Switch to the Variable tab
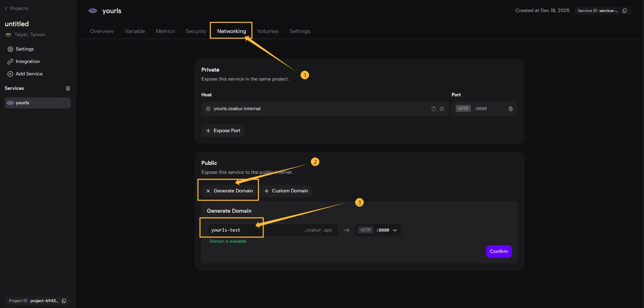Image resolution: width=644 pixels, height=308 pixels. (135, 31)
